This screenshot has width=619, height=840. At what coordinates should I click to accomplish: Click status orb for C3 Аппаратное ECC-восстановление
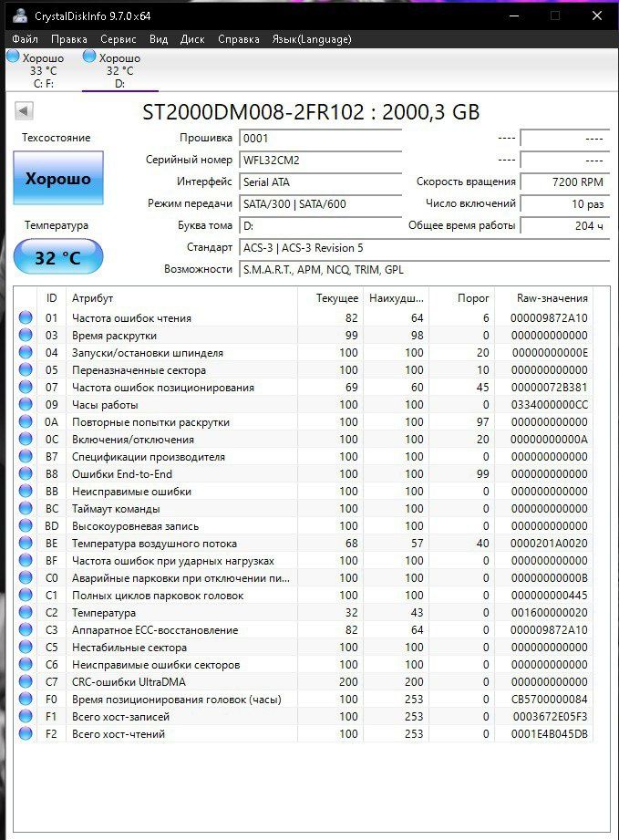click(26, 629)
